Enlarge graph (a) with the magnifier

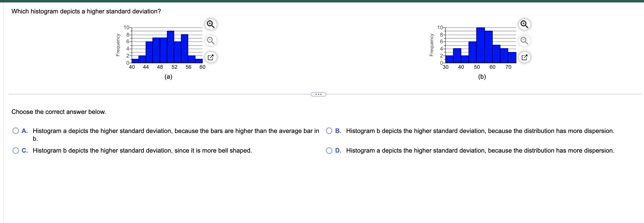[211, 24]
